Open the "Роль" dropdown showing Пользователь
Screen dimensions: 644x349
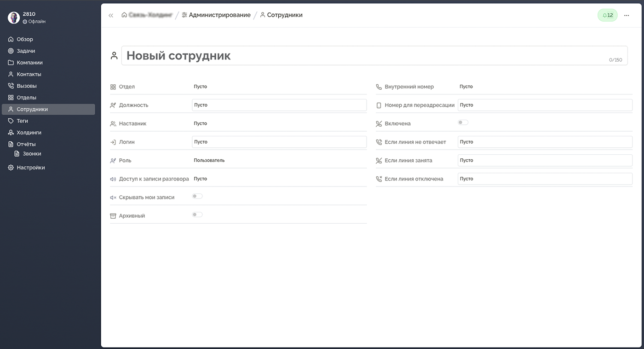[209, 160]
